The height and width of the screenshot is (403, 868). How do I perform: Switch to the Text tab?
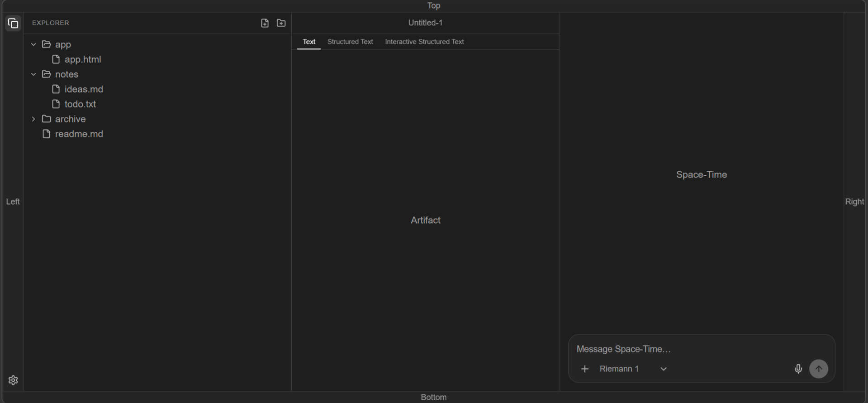tap(309, 42)
